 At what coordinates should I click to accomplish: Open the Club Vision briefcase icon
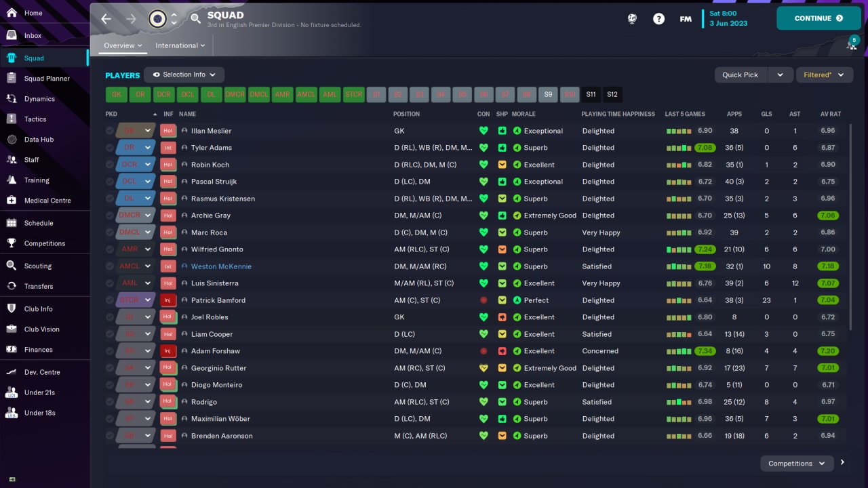[12, 329]
